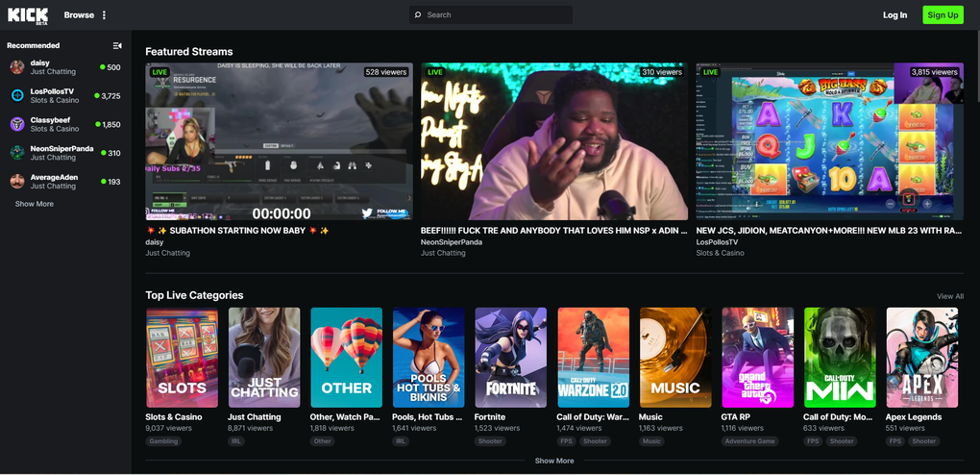Click Just Chatting under daisy's featured stream
Screen dimensions: 980x475
tap(167, 254)
